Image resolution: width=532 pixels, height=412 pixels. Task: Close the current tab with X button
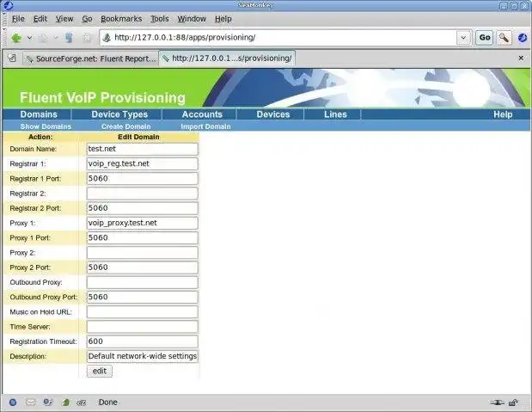pyautogui.click(x=521, y=58)
